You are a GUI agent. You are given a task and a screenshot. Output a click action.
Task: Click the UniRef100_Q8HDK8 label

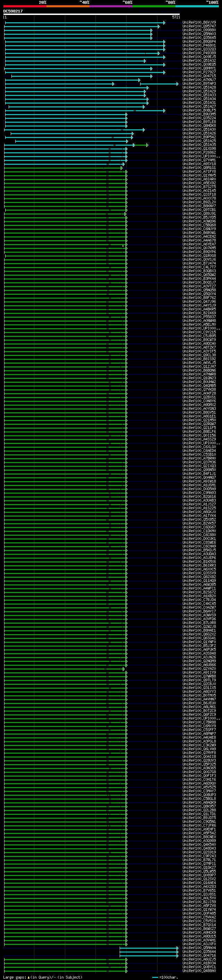[199, 125]
